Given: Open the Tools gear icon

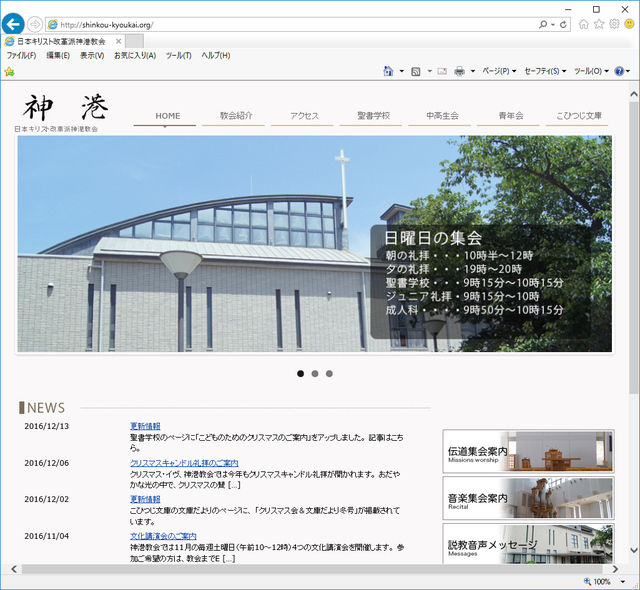Looking at the screenshot, I should click(x=613, y=24).
